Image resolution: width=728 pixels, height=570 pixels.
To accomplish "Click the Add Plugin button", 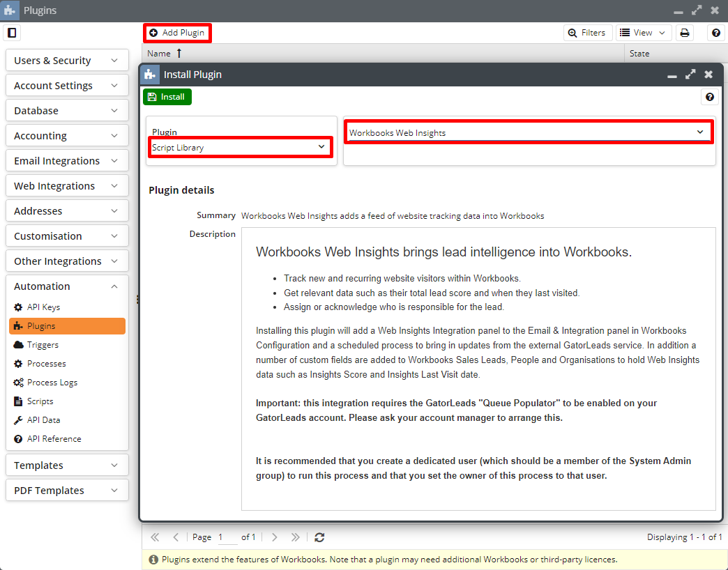I will (177, 33).
